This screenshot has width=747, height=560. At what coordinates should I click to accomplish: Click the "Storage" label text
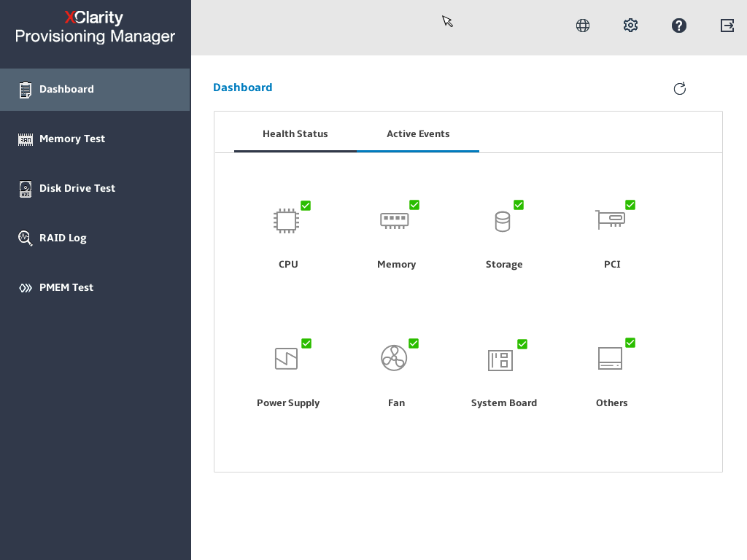click(504, 265)
